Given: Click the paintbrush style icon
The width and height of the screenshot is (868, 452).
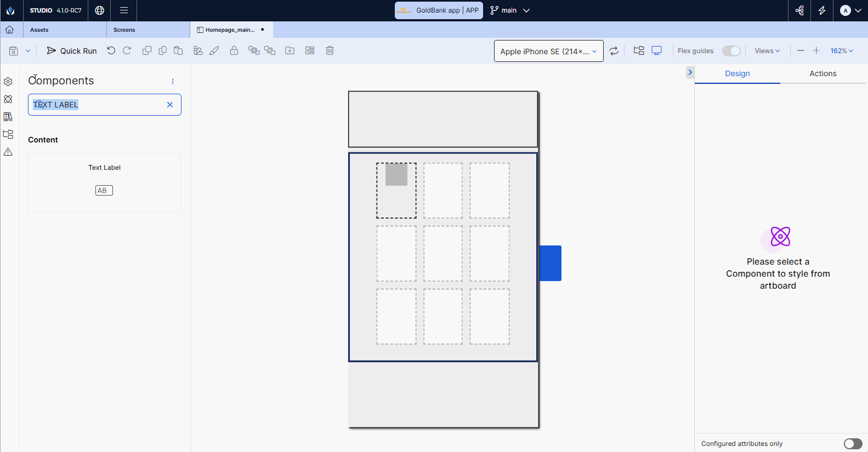Looking at the screenshot, I should click(214, 50).
